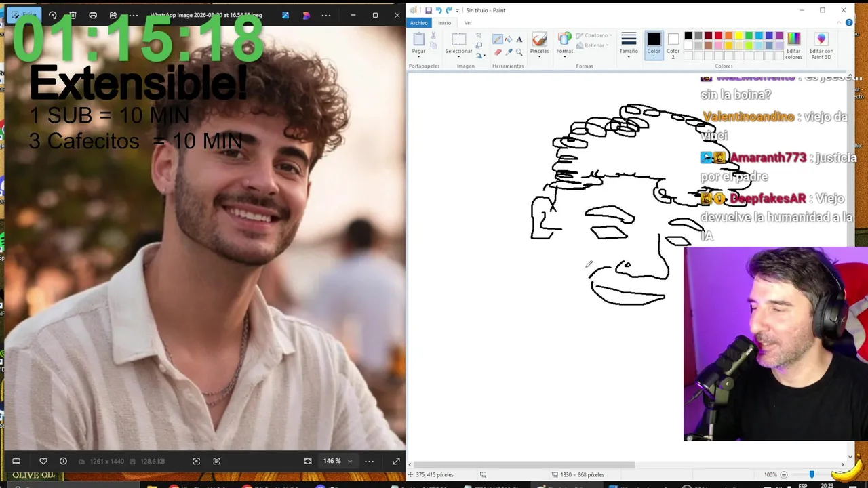Viewport: 868px width, 488px height.
Task: Pick the green color swatch
Action: point(749,35)
